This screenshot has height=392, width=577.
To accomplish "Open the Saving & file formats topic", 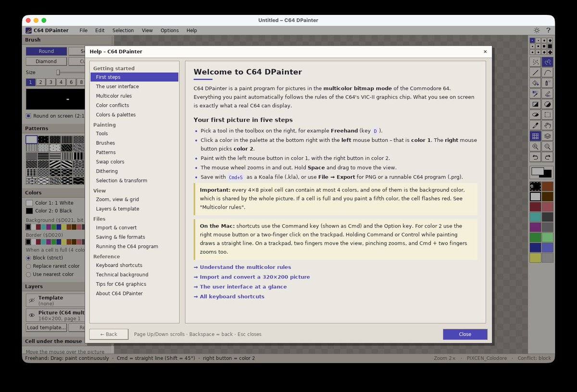I will pos(134,237).
